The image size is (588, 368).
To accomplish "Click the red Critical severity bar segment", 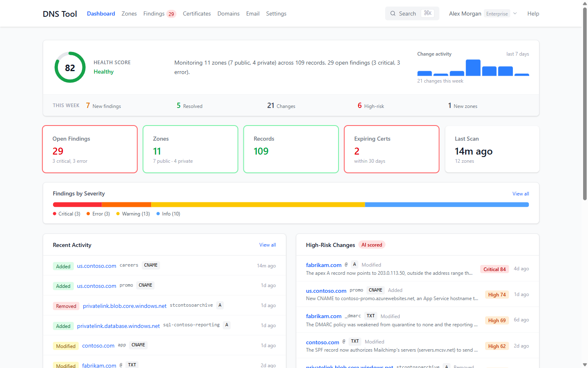I will pyautogui.click(x=77, y=204).
